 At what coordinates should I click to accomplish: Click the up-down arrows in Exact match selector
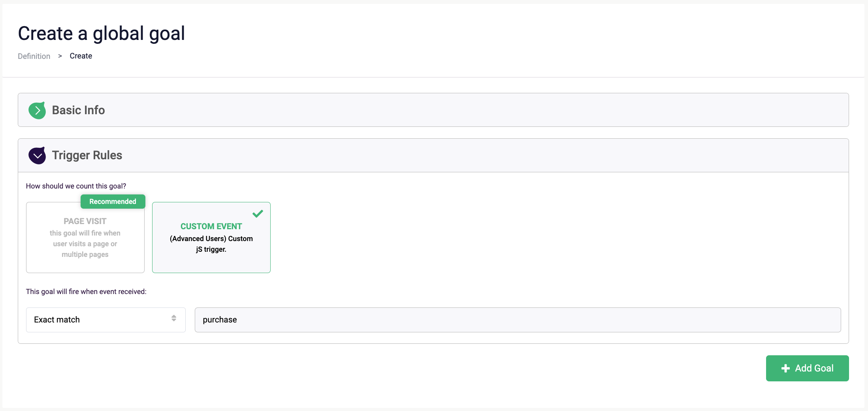tap(174, 319)
